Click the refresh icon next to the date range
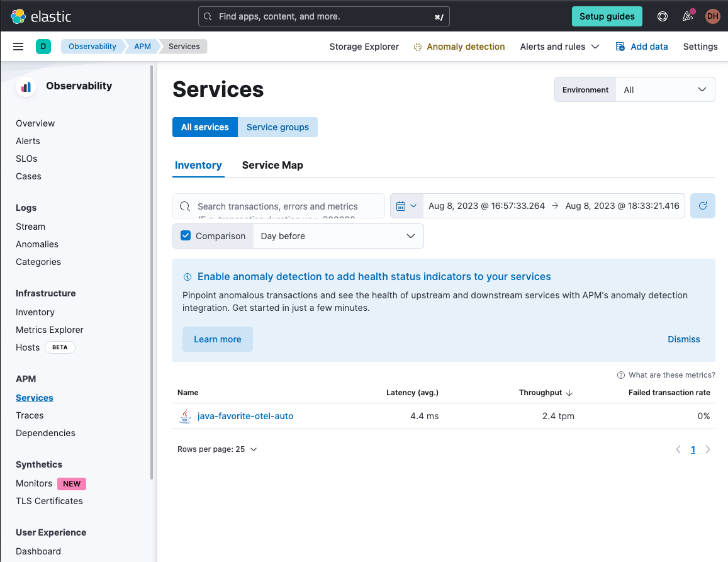This screenshot has width=728, height=562. click(702, 206)
